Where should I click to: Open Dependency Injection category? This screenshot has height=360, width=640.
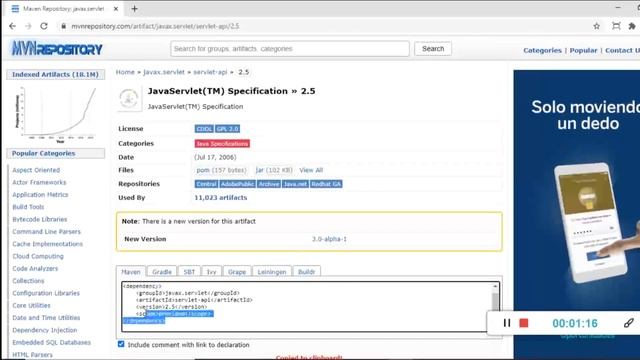tap(44, 330)
